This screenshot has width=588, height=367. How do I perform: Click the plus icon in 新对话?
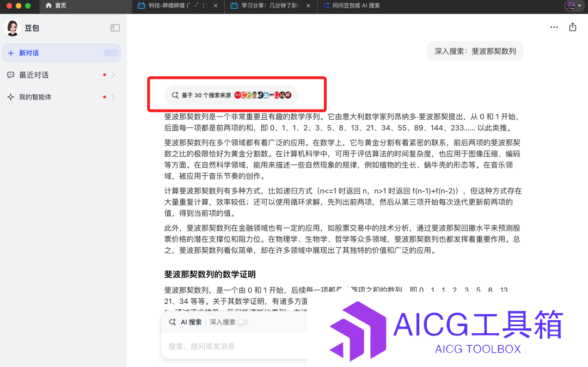[x=11, y=53]
